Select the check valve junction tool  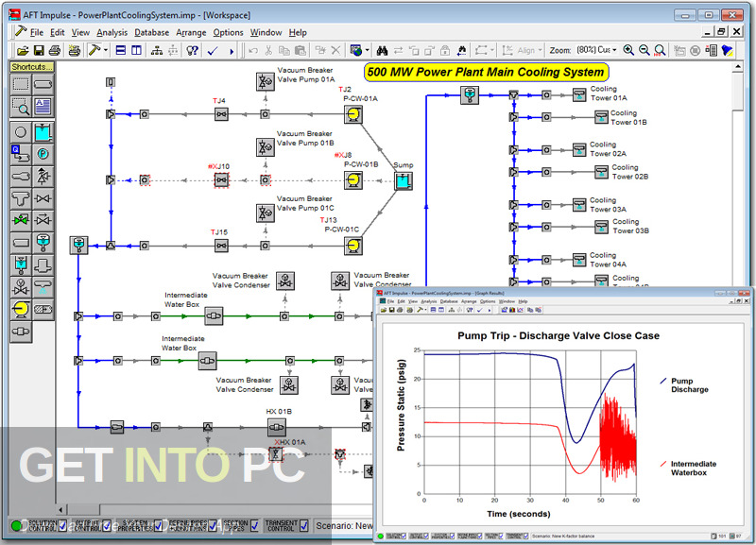click(x=43, y=220)
